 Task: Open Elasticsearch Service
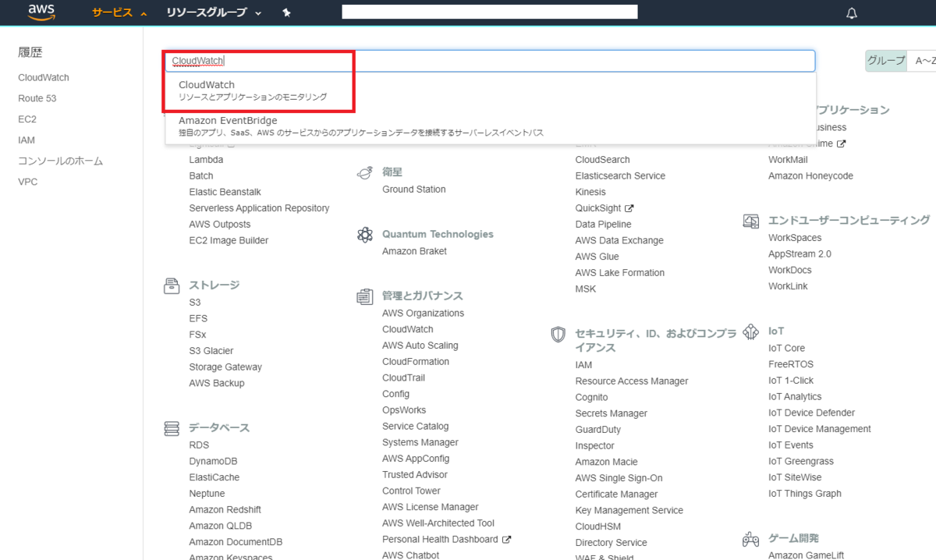click(621, 176)
